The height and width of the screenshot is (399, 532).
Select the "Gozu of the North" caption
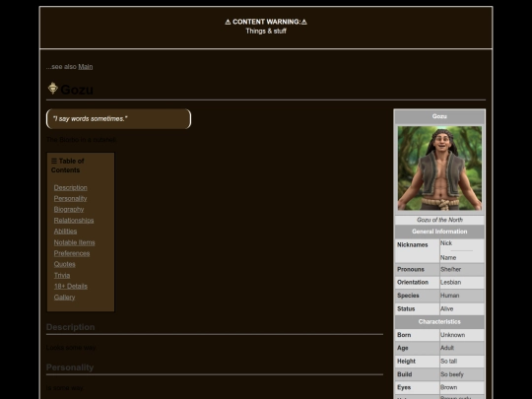click(x=439, y=220)
